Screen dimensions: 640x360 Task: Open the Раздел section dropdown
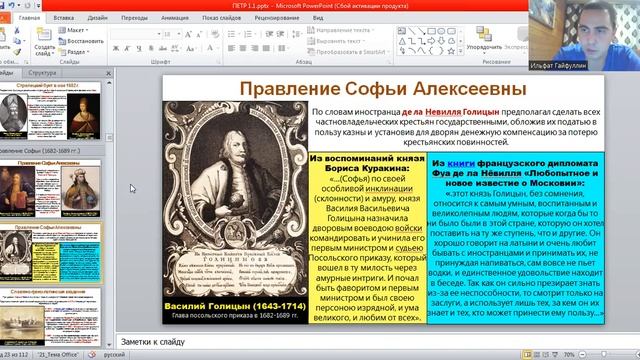coord(74,52)
